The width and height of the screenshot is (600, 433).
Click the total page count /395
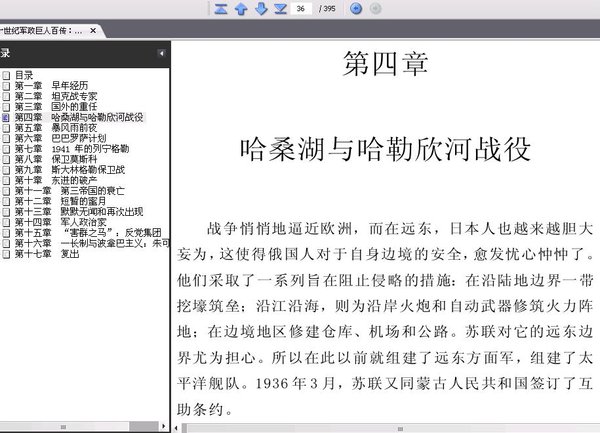[327, 8]
